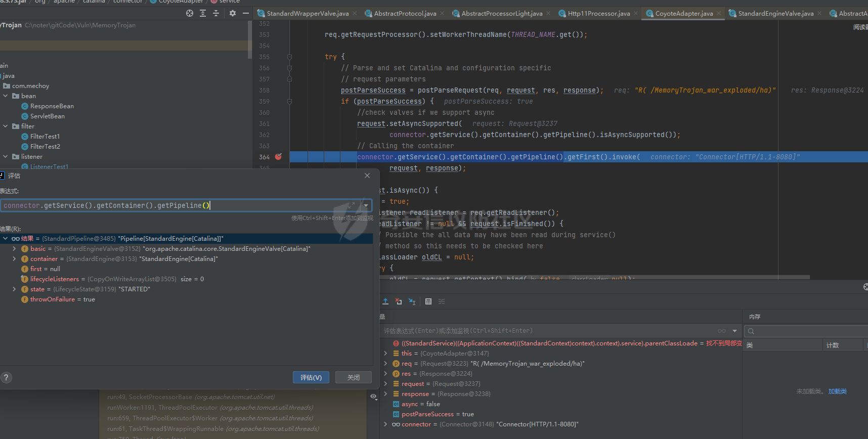
Task: Expand the basic StandardEngineValve node
Action: click(x=14, y=248)
